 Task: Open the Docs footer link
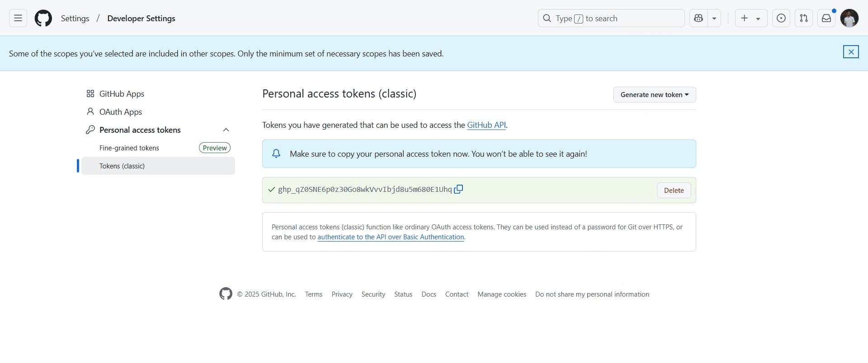(x=429, y=294)
